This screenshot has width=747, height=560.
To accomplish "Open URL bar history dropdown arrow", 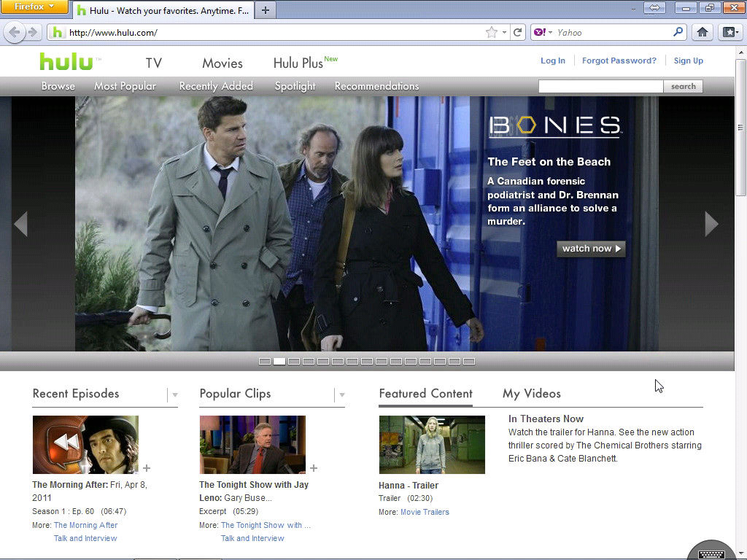I will [504, 32].
